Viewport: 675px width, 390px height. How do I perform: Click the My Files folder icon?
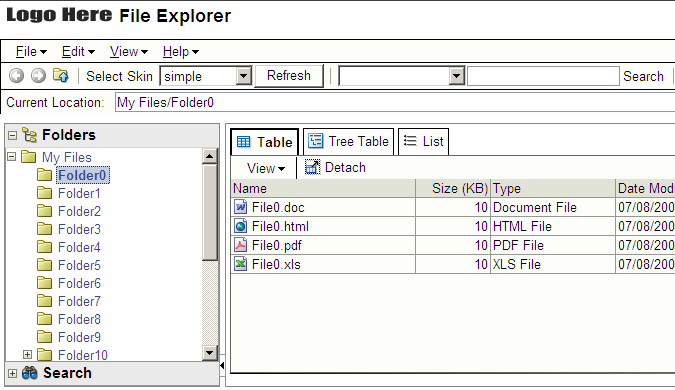point(28,157)
